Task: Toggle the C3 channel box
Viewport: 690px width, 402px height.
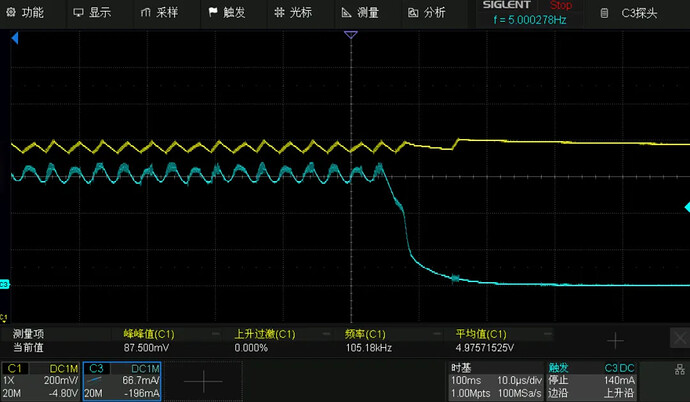Action: click(x=121, y=380)
